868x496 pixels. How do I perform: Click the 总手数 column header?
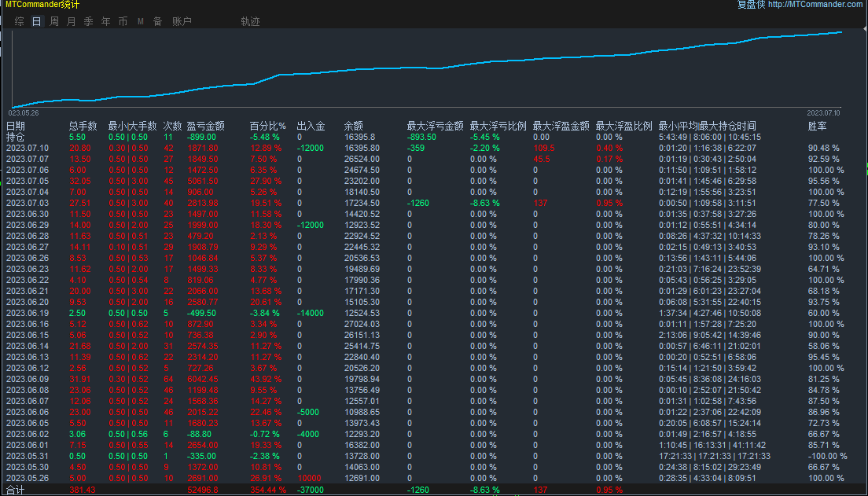(x=83, y=127)
